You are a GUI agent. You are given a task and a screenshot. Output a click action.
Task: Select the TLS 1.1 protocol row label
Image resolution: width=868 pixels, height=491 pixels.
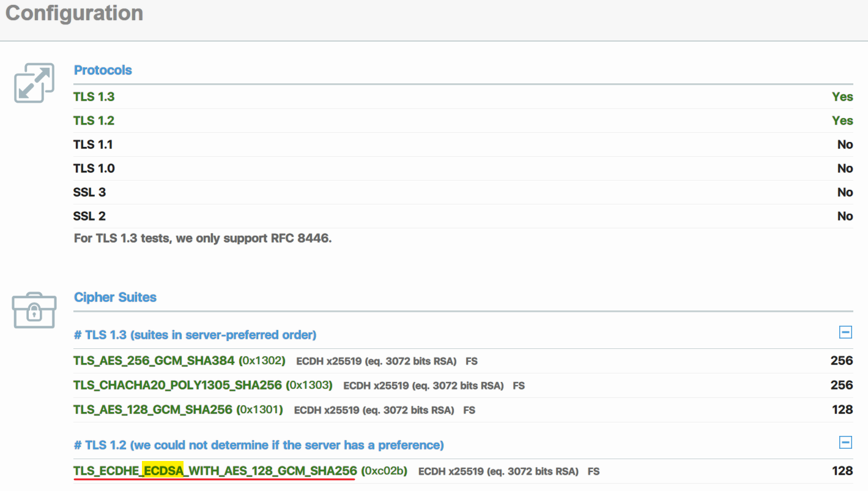point(93,144)
